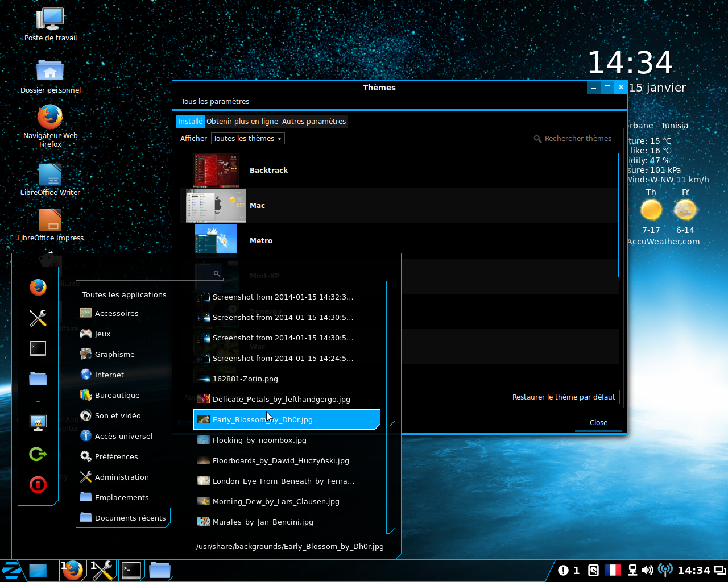Click Firefox in the menu favorites sidebar
The image size is (728, 582).
click(38, 287)
